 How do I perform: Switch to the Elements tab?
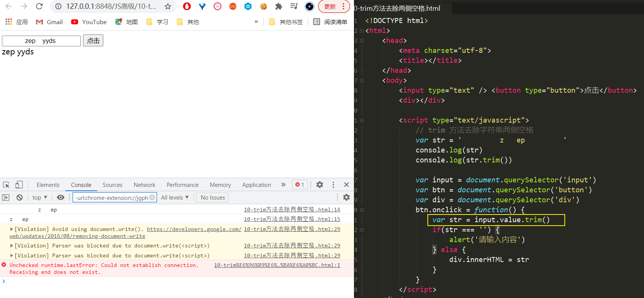point(48,185)
